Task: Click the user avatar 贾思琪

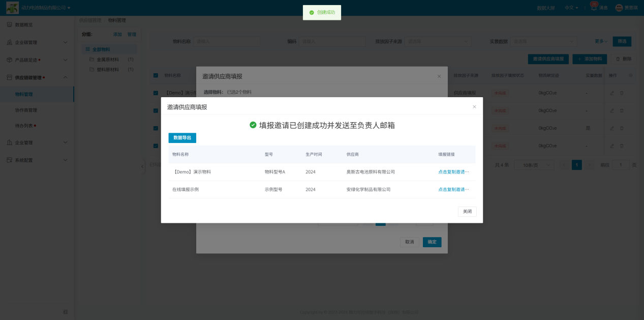Action: [619, 8]
